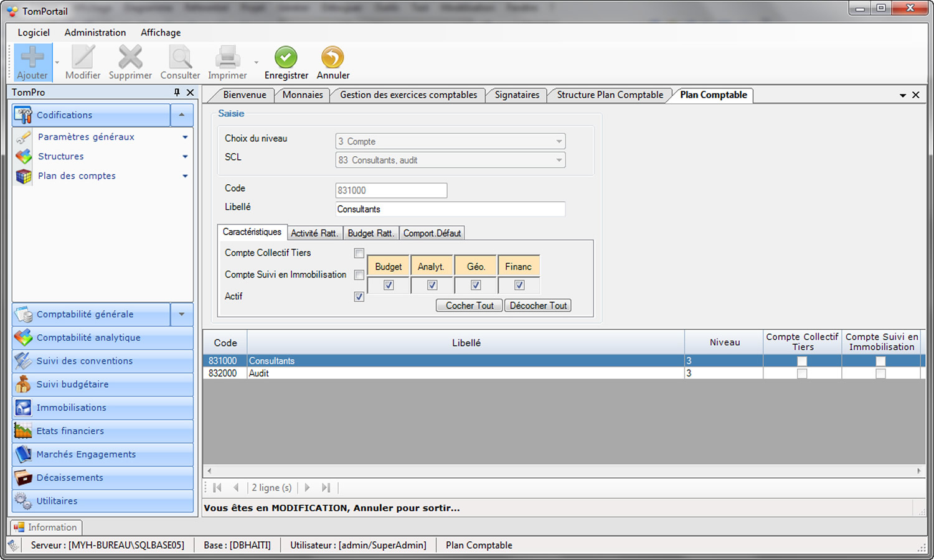Uncheck the Analyt. checkbox

point(432,285)
